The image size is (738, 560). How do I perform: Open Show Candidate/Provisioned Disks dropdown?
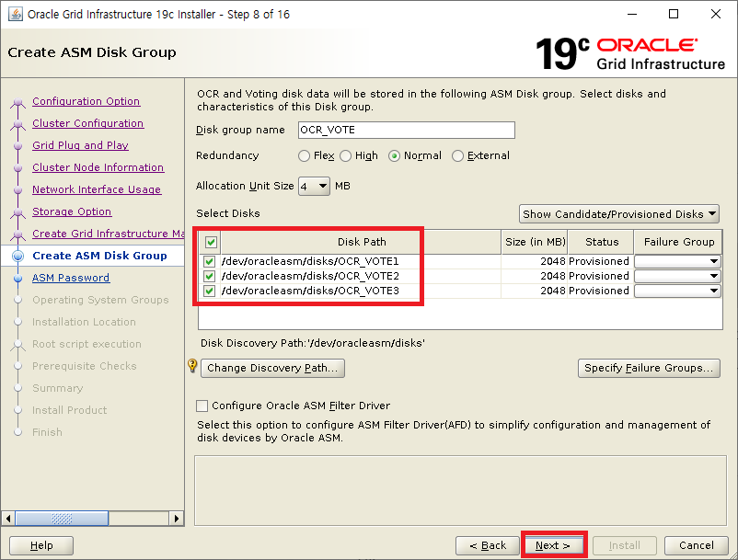pos(619,214)
